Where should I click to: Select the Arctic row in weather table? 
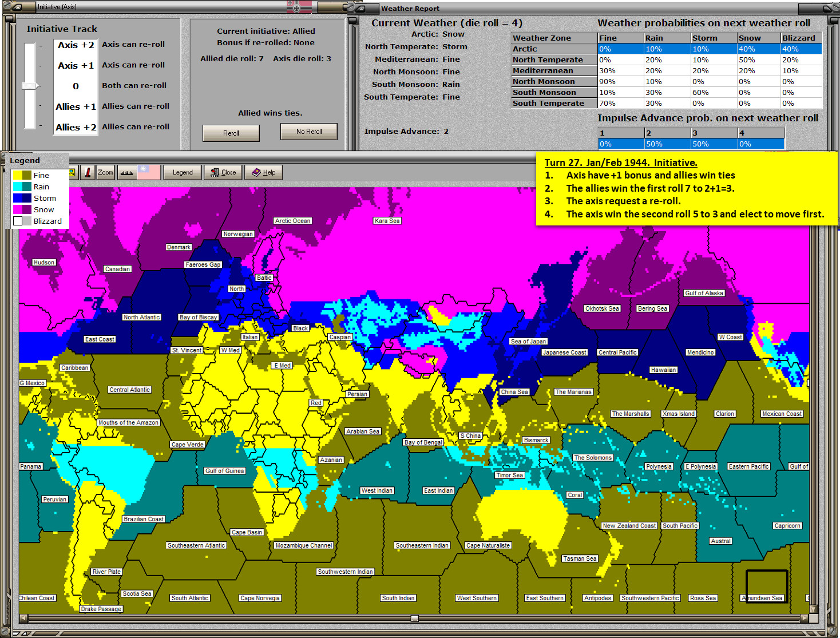[x=667, y=49]
